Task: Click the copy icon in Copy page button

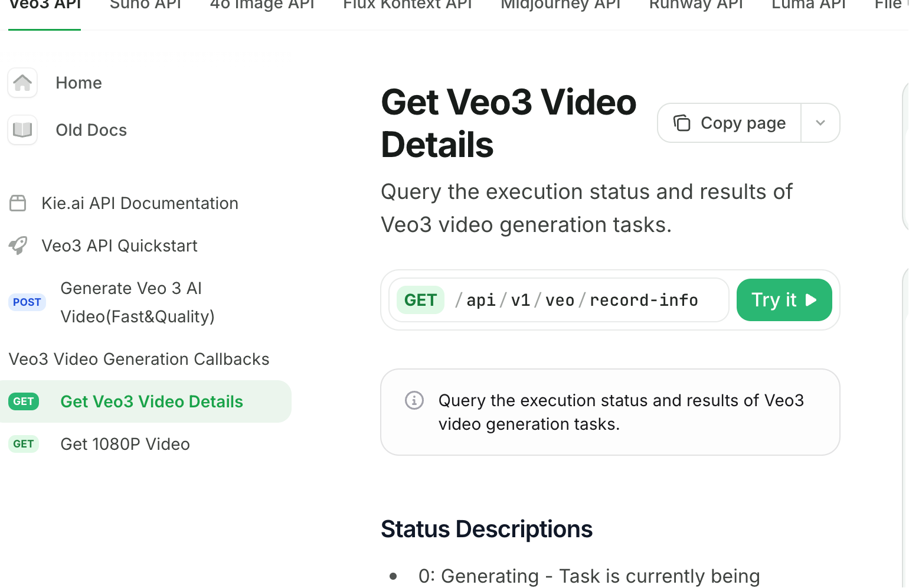Action: point(682,123)
